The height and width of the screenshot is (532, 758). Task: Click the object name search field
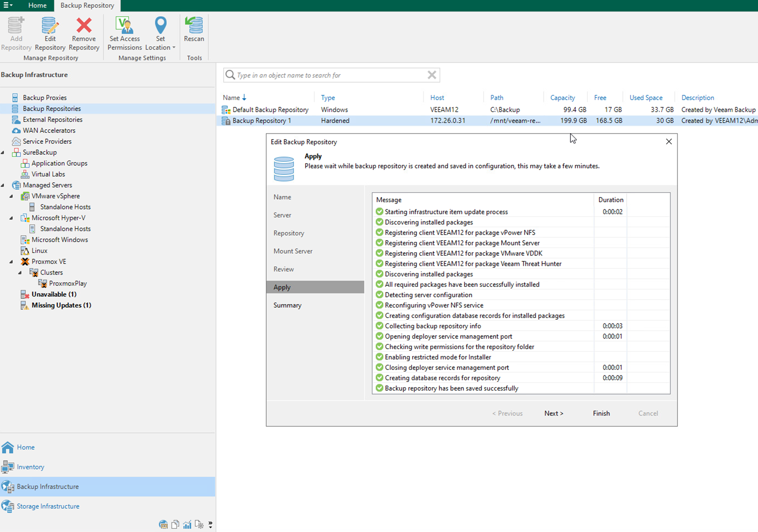coord(330,75)
